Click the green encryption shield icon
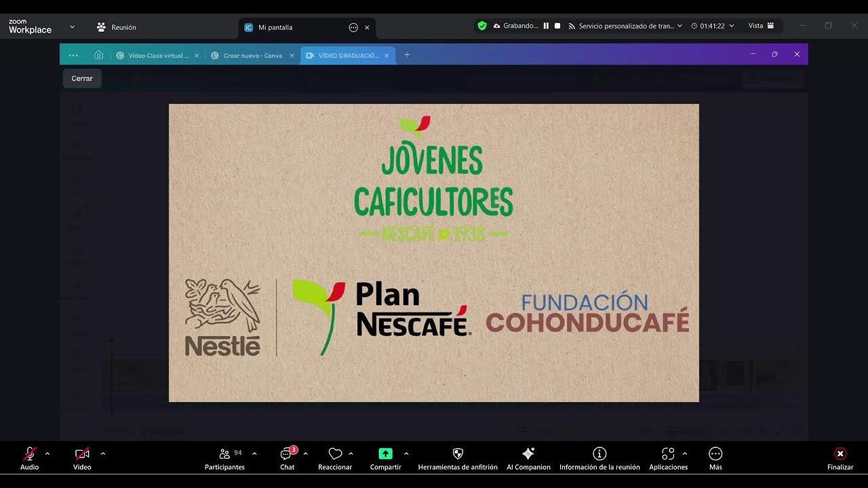The width and height of the screenshot is (868, 488). tap(482, 26)
